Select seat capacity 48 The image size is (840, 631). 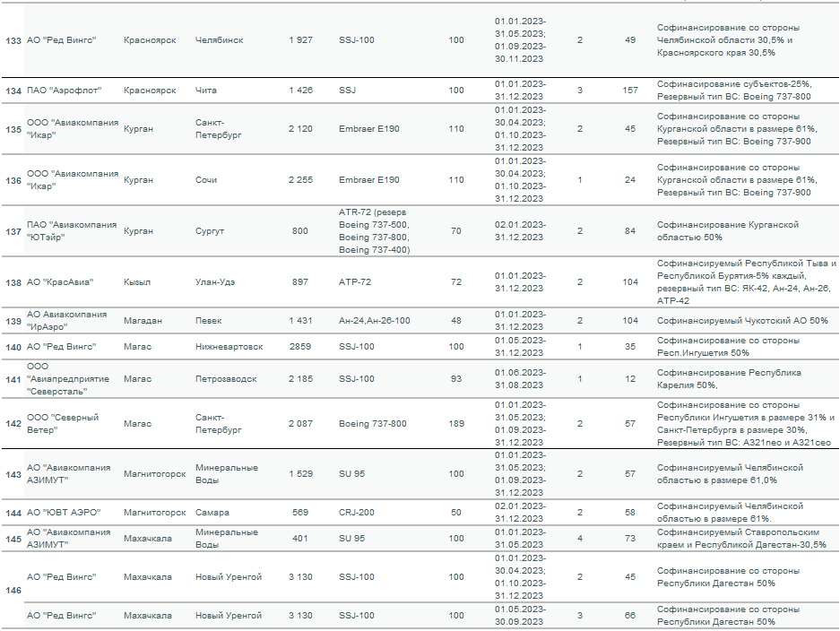coord(456,321)
